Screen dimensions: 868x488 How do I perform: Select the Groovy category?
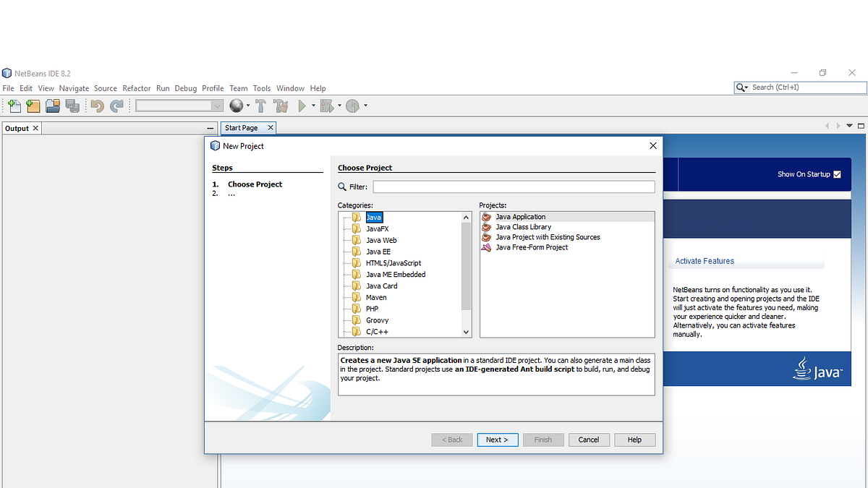click(x=378, y=320)
